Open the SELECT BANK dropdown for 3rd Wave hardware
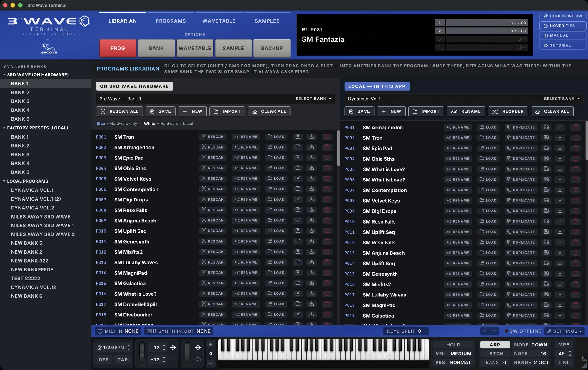The image size is (588, 370). tap(313, 99)
